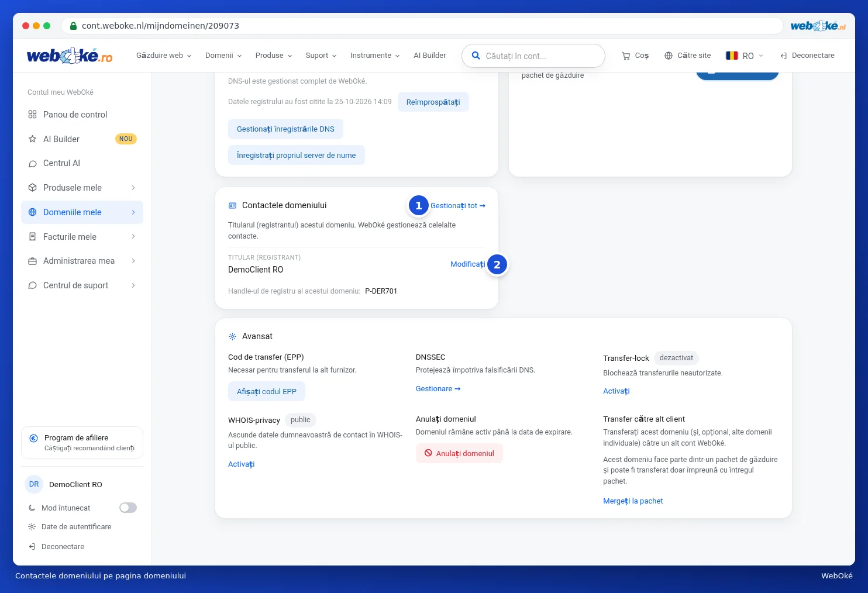Click the Produsele mele box icon
Screen dimensions: 868x593
click(x=32, y=188)
